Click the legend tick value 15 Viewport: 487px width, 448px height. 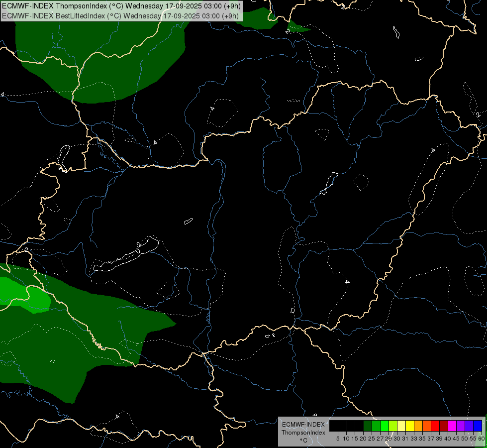point(355,439)
